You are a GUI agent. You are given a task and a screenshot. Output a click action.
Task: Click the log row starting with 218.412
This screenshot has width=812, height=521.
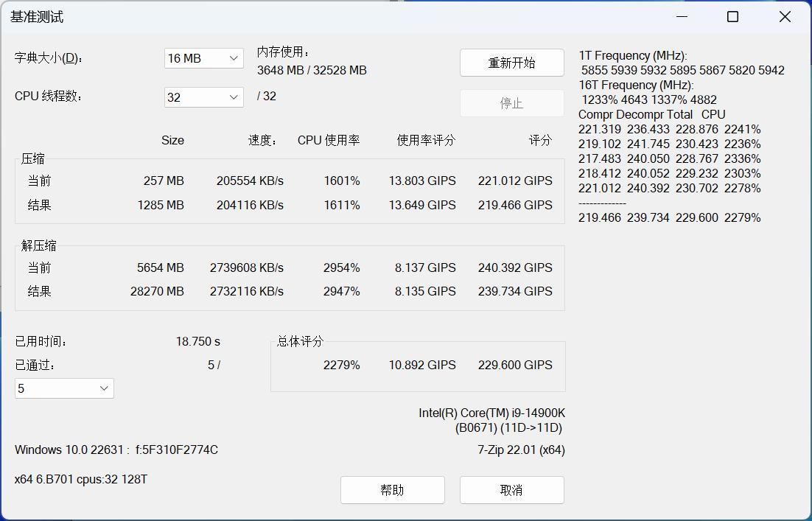670,173
